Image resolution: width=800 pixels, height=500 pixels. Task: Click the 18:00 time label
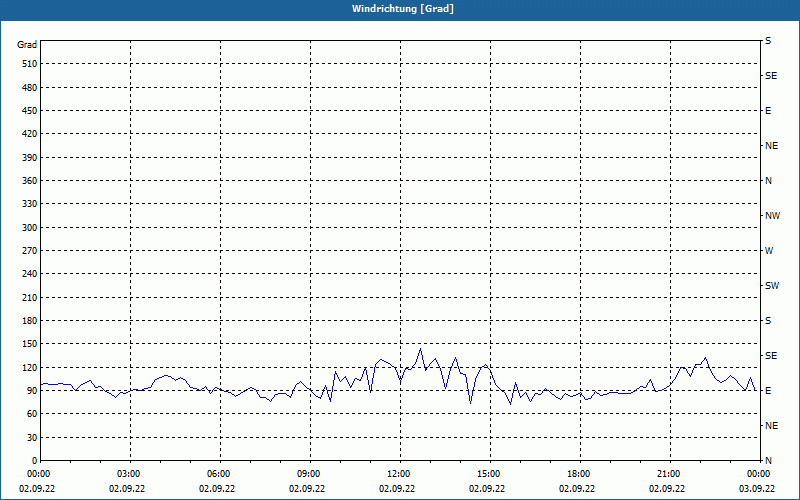(580, 474)
